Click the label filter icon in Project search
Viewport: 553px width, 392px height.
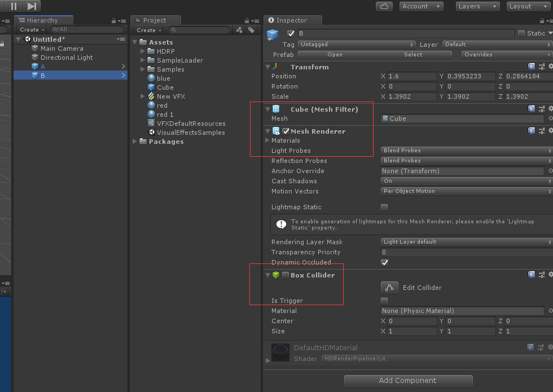click(x=252, y=29)
